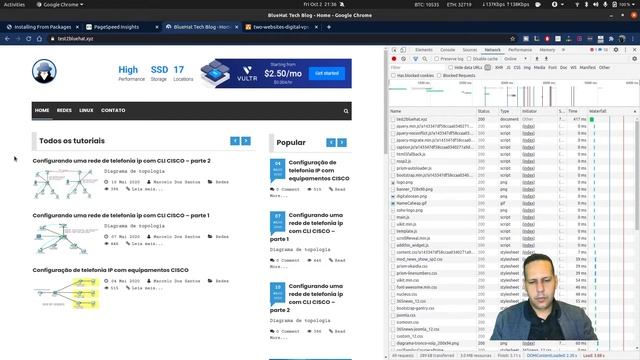Screen dimensions: 640x360
Task: Click the BlueHat hacker logo avatar
Action: tap(44, 71)
